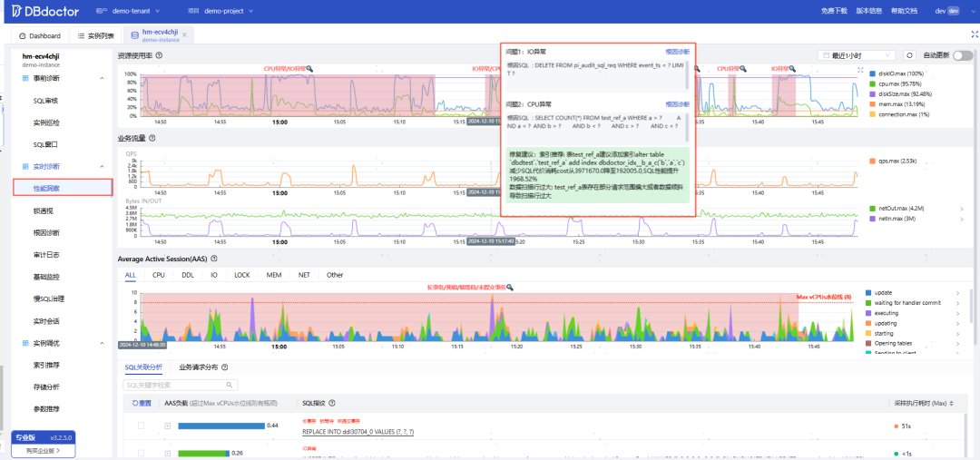Click magnifier beside IO异常 label near 15:42
The width and height of the screenshot is (980, 460).
click(791, 69)
